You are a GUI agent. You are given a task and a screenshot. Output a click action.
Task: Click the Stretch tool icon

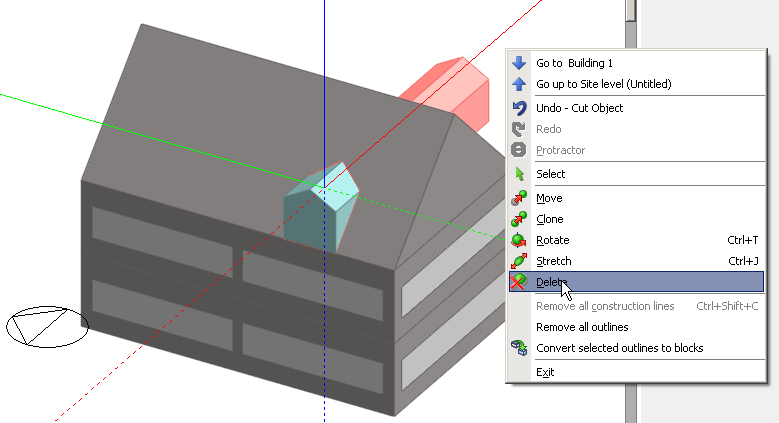tap(518, 261)
